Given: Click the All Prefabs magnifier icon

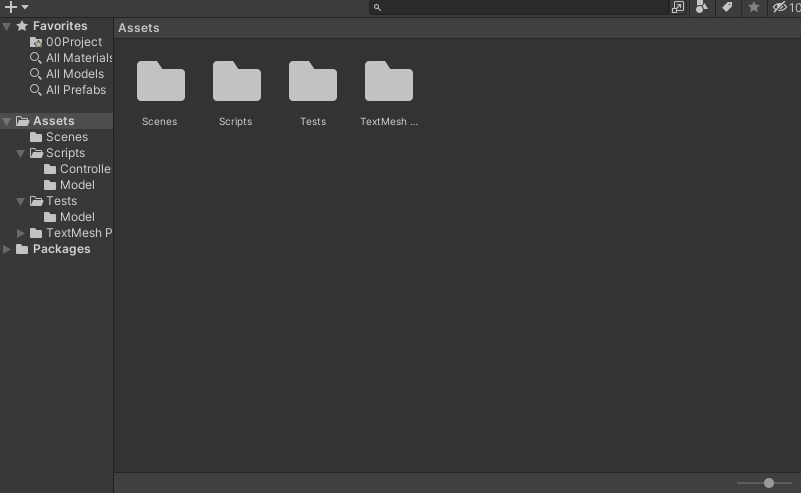Looking at the screenshot, I should [36, 90].
